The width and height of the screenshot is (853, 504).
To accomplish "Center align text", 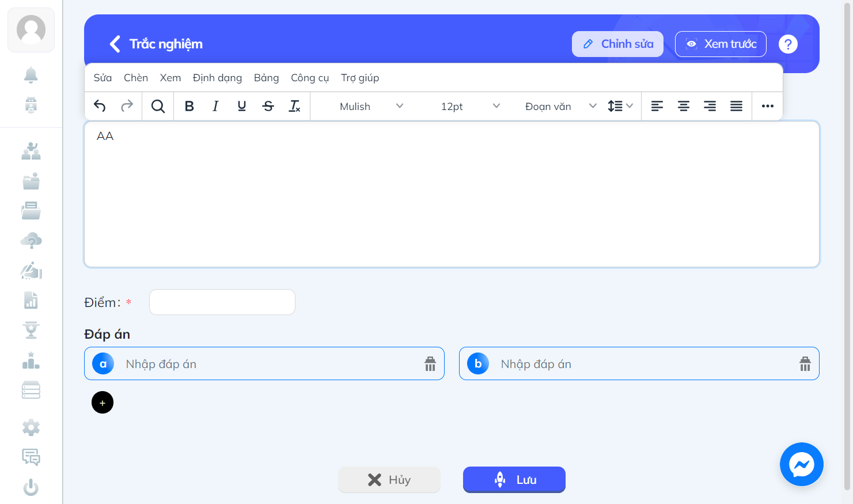I will click(684, 106).
